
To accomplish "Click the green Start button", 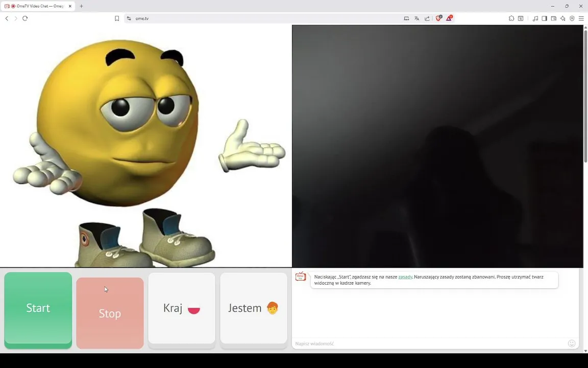I will 38,308.
